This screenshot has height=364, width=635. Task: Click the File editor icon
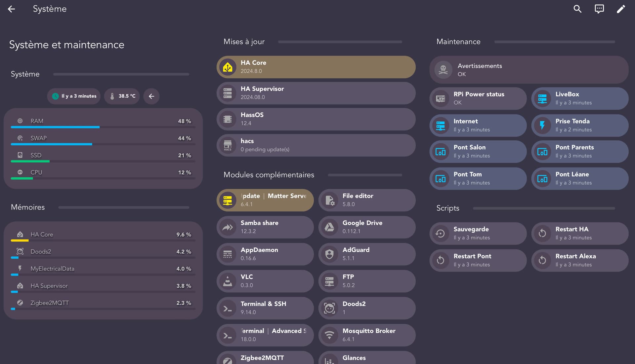[329, 200]
